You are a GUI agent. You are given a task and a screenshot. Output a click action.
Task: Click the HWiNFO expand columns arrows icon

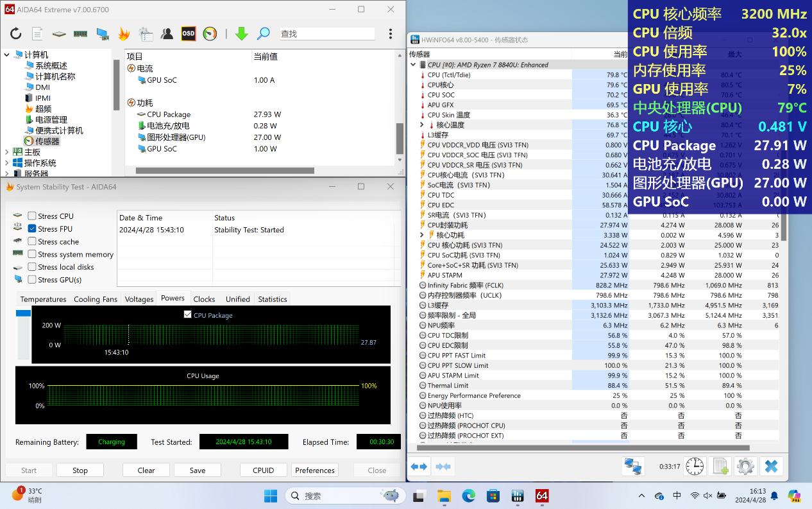[x=419, y=467]
